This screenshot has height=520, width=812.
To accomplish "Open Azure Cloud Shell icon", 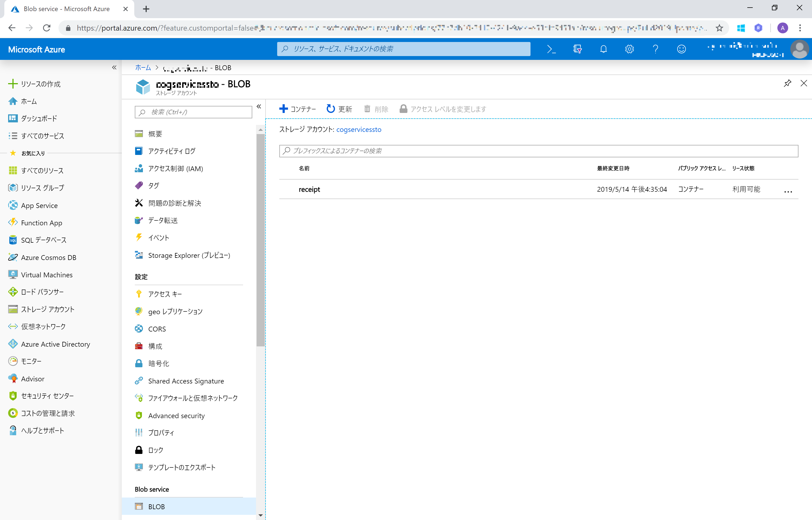I will tap(551, 49).
